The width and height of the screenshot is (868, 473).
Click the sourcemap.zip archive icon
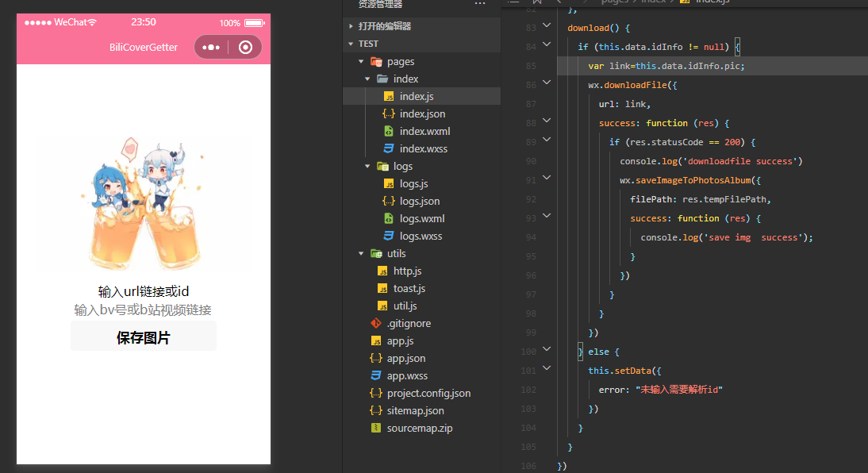[376, 428]
